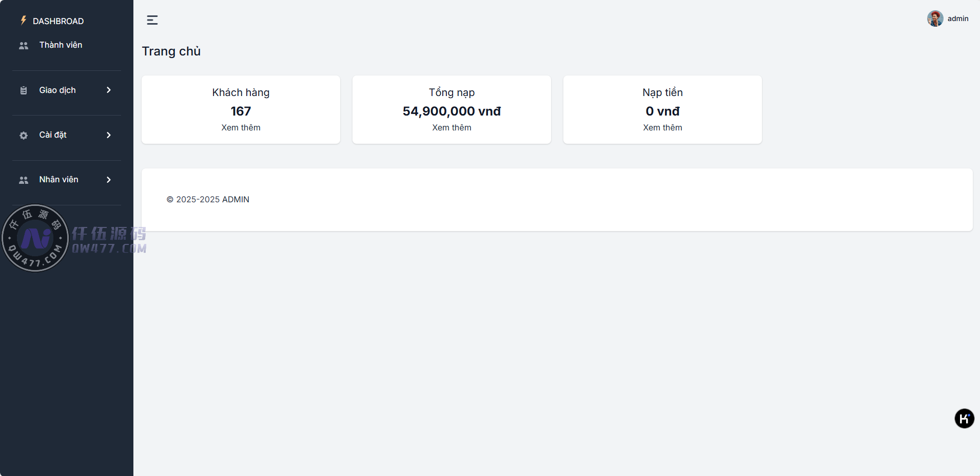Click the DASHBROAD title text

(x=58, y=21)
